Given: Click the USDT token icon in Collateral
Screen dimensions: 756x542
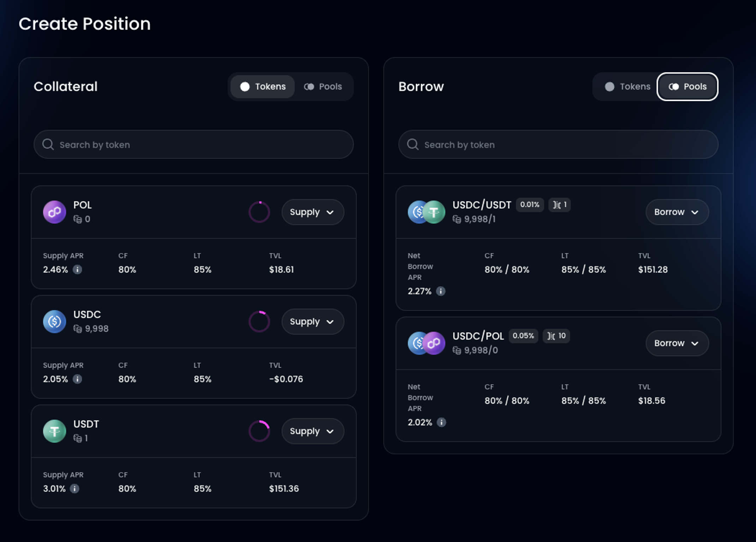Looking at the screenshot, I should pos(54,431).
